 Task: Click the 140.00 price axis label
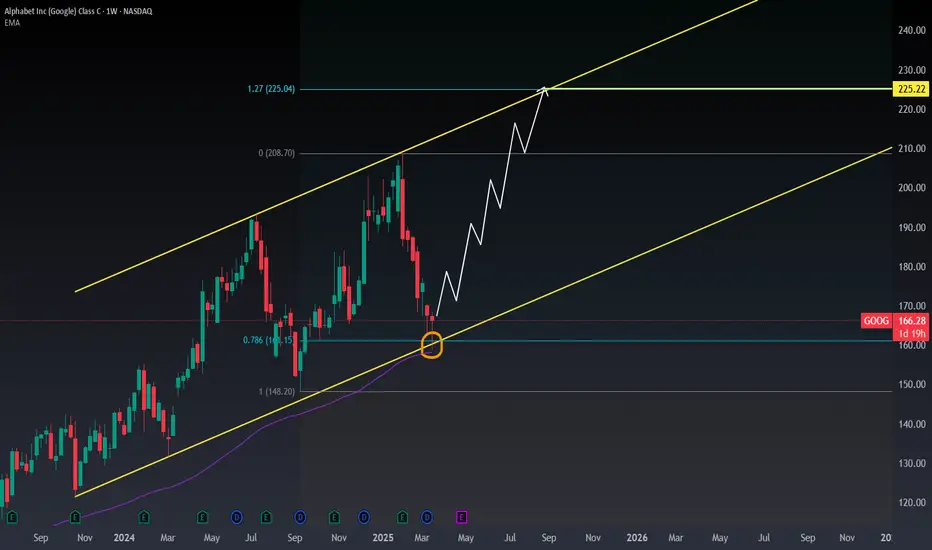point(912,425)
